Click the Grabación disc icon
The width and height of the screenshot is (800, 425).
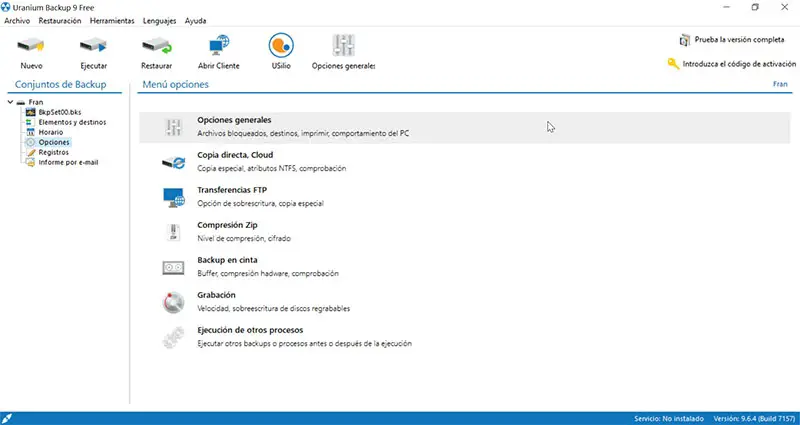pyautogui.click(x=173, y=303)
